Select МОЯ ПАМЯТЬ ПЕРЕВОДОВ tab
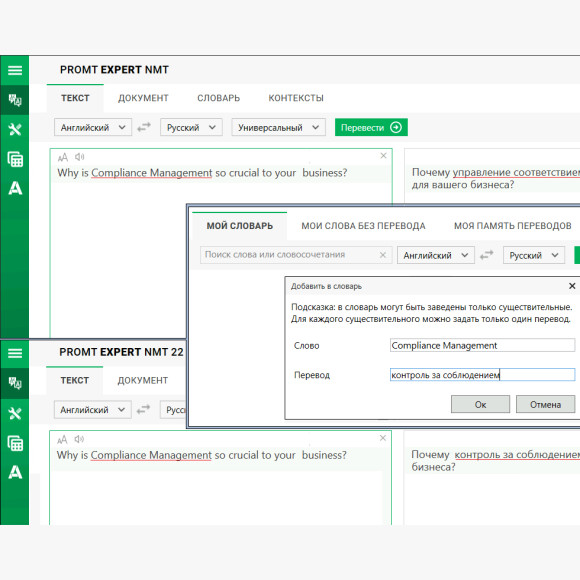The width and height of the screenshot is (580, 580). (513, 226)
